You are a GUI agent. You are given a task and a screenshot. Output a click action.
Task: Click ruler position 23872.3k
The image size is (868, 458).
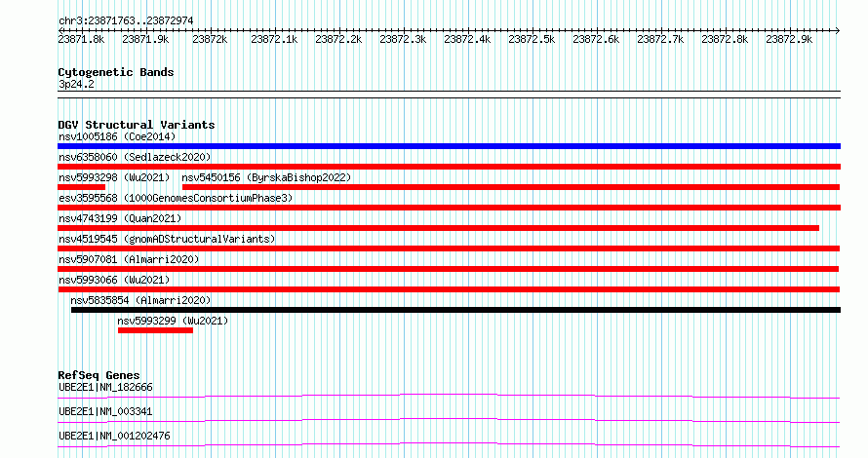403,39
